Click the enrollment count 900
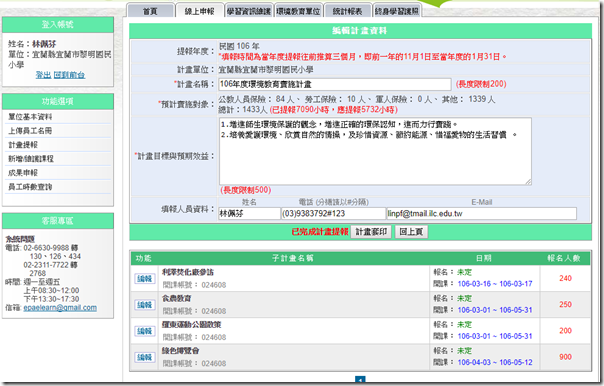604x386 pixels. coord(565,357)
